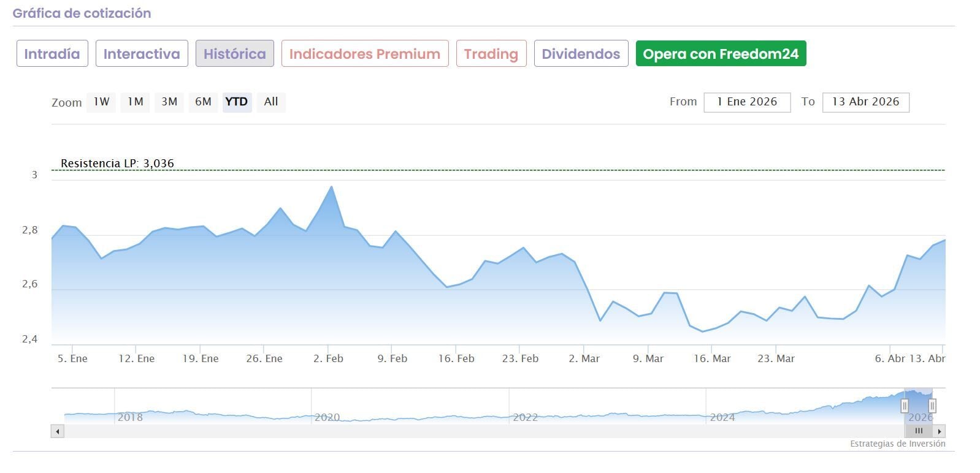Click the navigator's left range handle
980x473 pixels.
[x=904, y=406]
